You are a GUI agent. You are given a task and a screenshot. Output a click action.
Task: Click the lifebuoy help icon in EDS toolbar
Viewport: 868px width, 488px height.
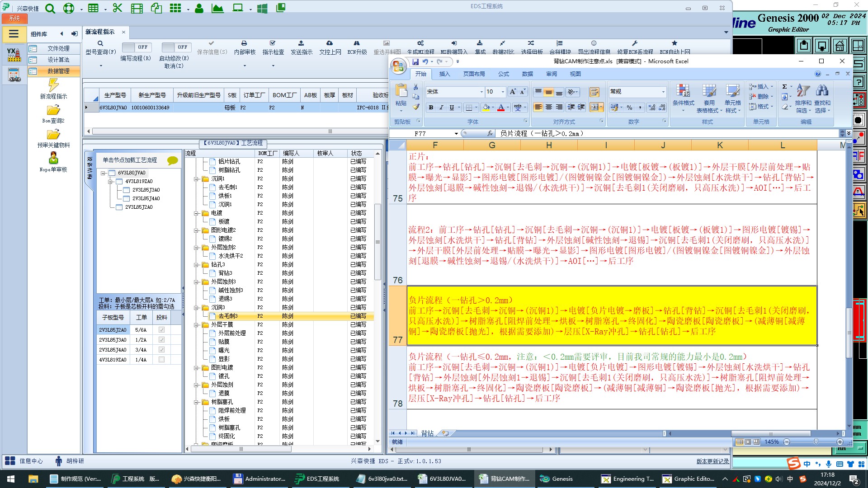(69, 8)
